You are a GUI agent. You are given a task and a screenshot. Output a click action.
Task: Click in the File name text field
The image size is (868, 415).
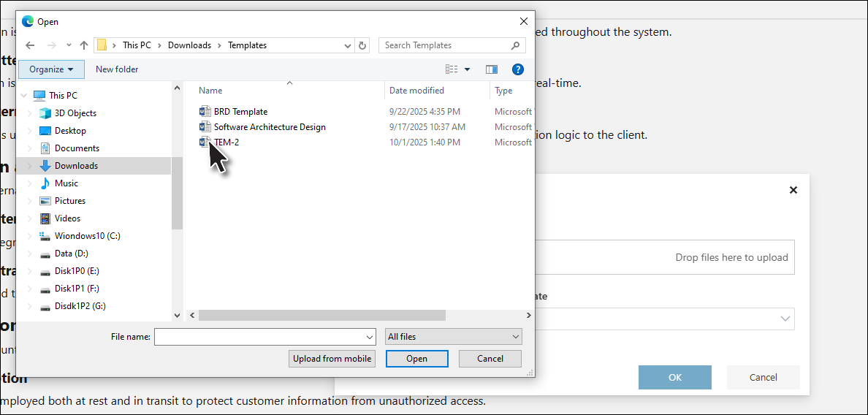259,337
